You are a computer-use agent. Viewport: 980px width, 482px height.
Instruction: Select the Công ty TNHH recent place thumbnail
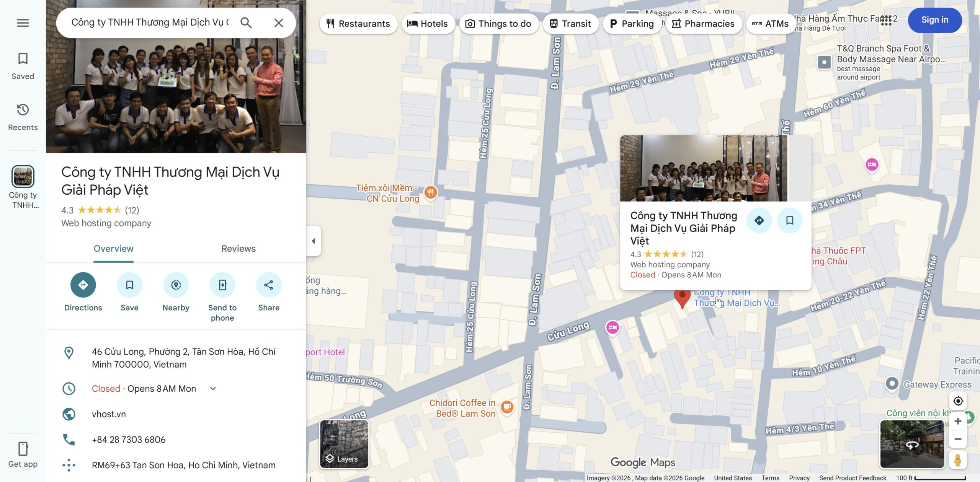tap(23, 176)
